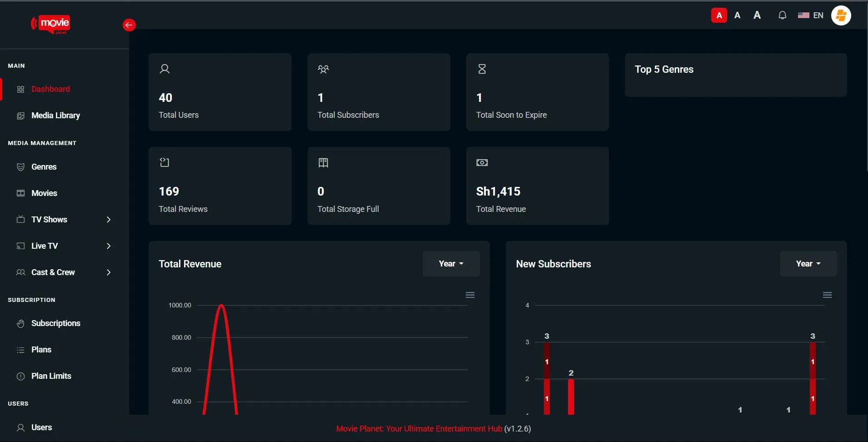This screenshot has height=442, width=868.
Task: Click the Total Users person icon
Action: [x=165, y=69]
